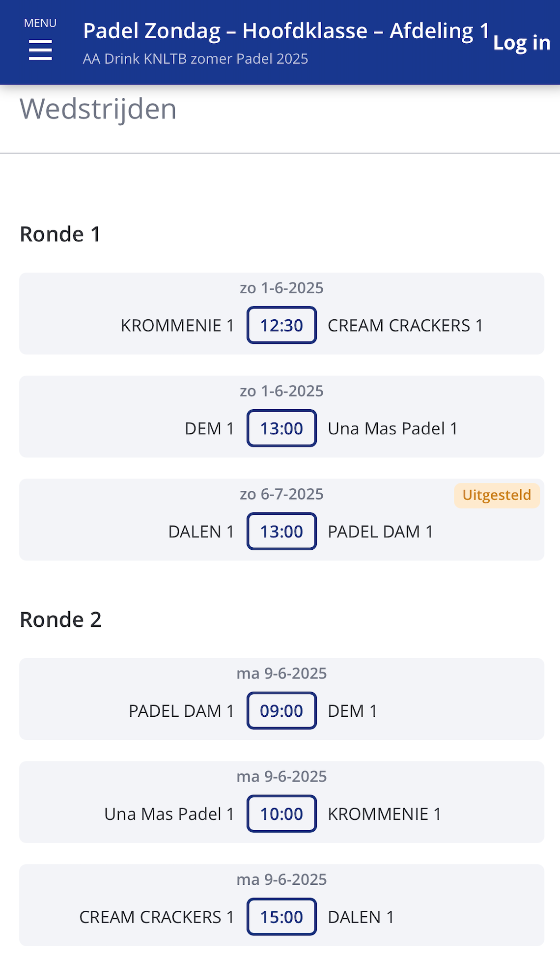Image resolution: width=560 pixels, height=955 pixels.
Task: Open the 09:00 Padel Dam vs DEM match
Action: pos(281,711)
